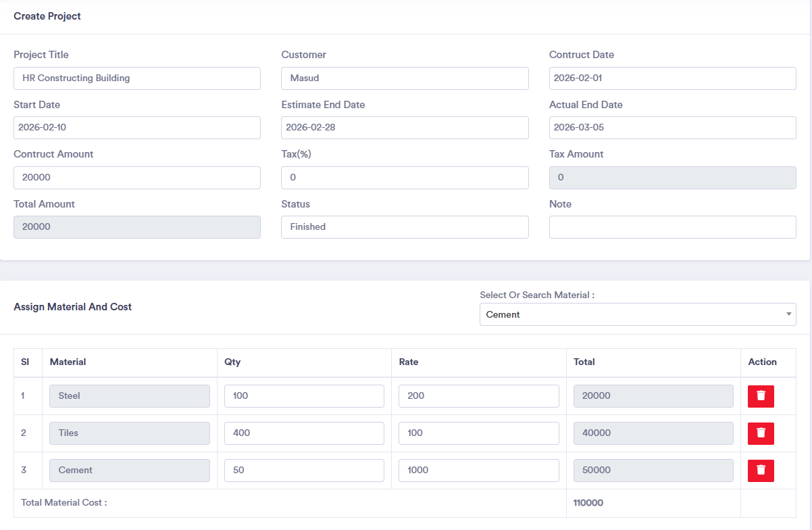Edit the Cement rate field
This screenshot has height=530, width=812.
478,471
